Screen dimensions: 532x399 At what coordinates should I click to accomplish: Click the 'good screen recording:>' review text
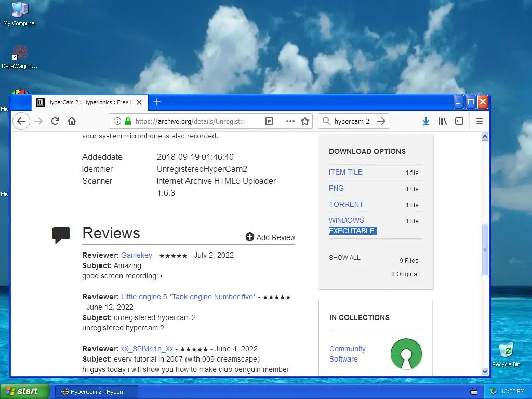122,276
